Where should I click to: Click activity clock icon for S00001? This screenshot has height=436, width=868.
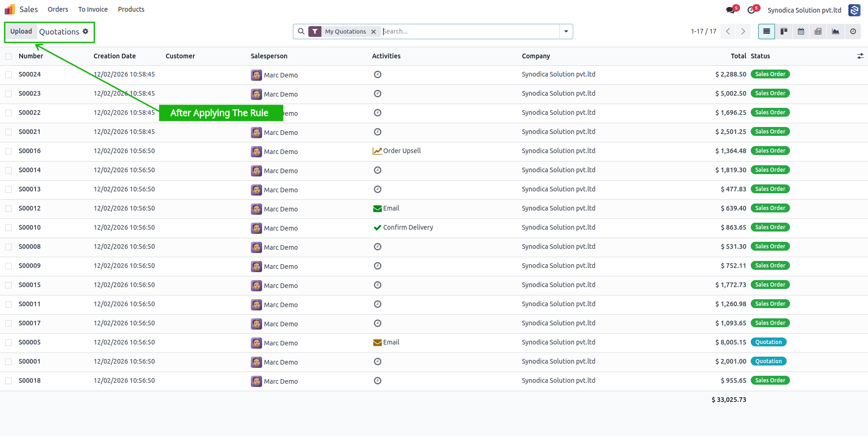[377, 361]
